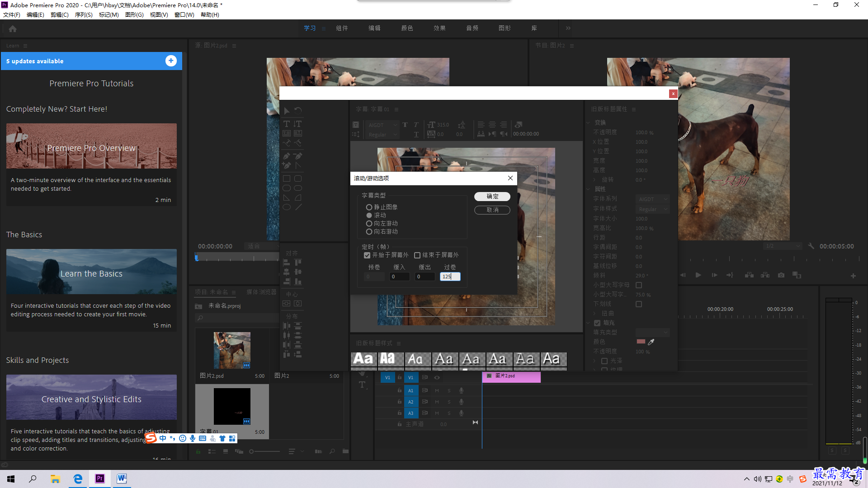Open font family dropdown AIGDT in title toolbar
The width and height of the screenshot is (868, 488).
point(382,125)
